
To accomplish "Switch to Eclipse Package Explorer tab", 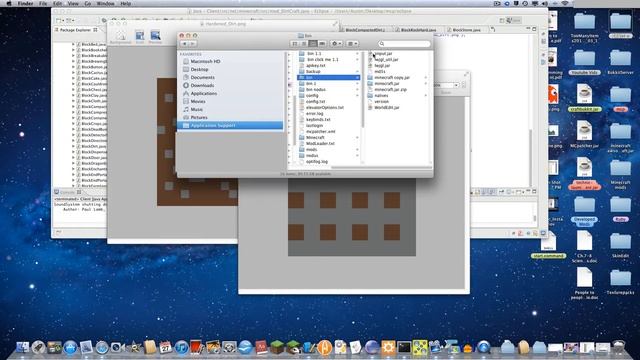I will (x=75, y=30).
